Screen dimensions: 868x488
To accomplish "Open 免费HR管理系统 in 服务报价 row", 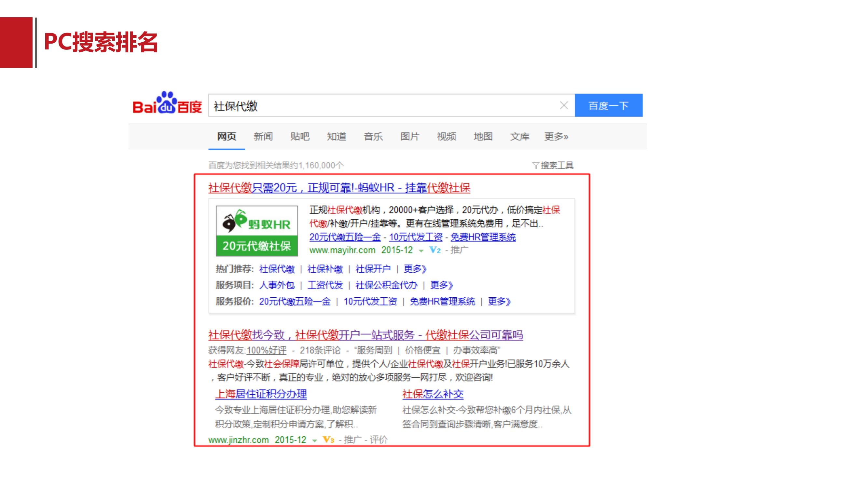I will point(442,302).
